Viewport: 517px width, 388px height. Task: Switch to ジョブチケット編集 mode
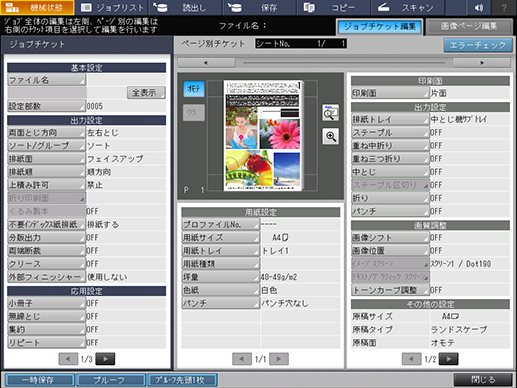(380, 27)
